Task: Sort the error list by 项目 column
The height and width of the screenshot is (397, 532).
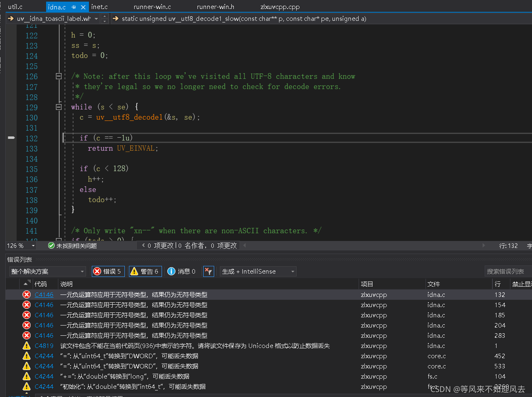Action: coord(367,284)
